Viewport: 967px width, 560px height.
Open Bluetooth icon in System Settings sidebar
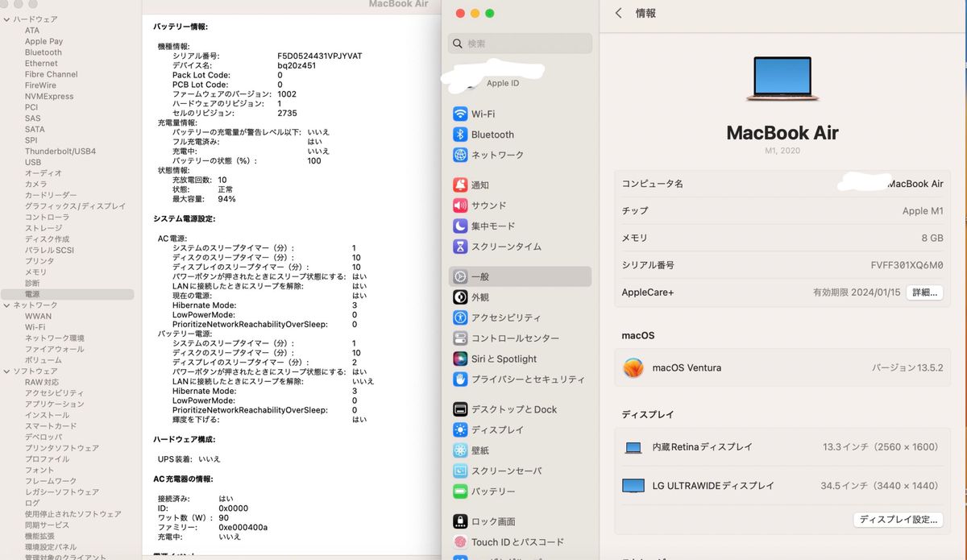(x=460, y=135)
